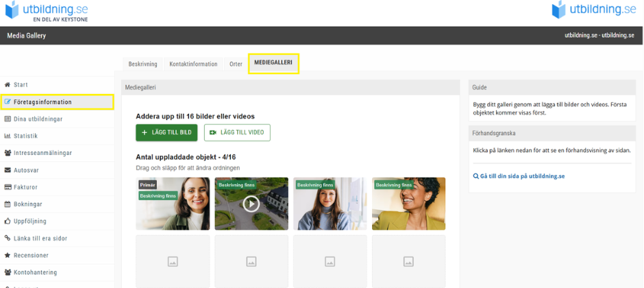Click the Lägg till video button
The image size is (644, 288).
click(237, 133)
